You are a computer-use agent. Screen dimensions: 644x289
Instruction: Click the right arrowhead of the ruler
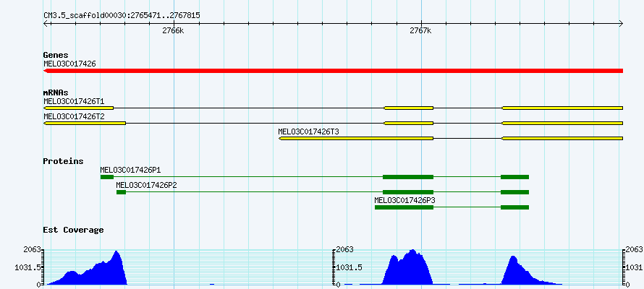coord(621,23)
